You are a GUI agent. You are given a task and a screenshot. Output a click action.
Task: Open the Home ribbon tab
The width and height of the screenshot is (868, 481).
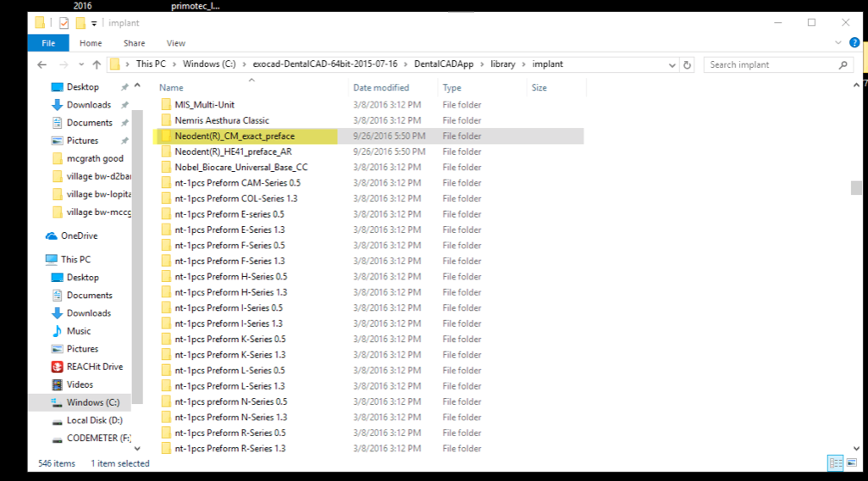click(91, 43)
